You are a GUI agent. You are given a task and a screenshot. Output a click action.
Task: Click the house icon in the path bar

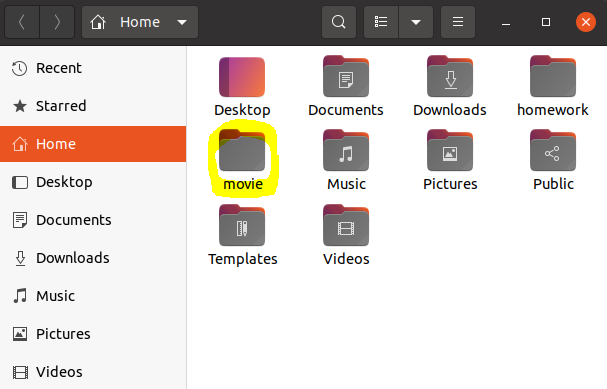(x=98, y=22)
